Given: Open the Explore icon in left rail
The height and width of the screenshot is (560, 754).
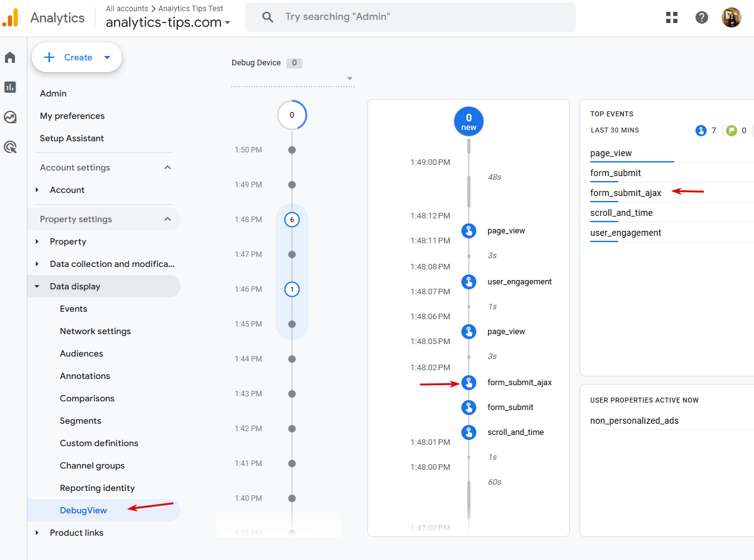Looking at the screenshot, I should click(10, 117).
